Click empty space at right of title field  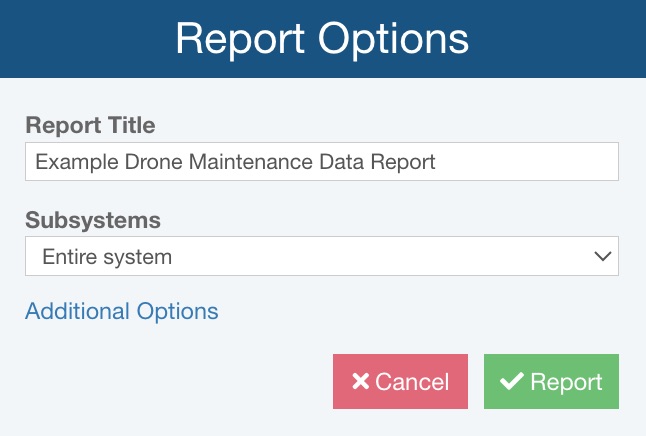point(540,162)
